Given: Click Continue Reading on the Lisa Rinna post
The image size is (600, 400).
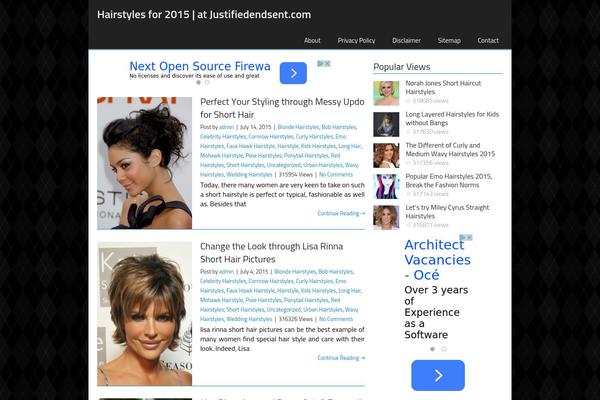Looking at the screenshot, I should pyautogui.click(x=341, y=358).
